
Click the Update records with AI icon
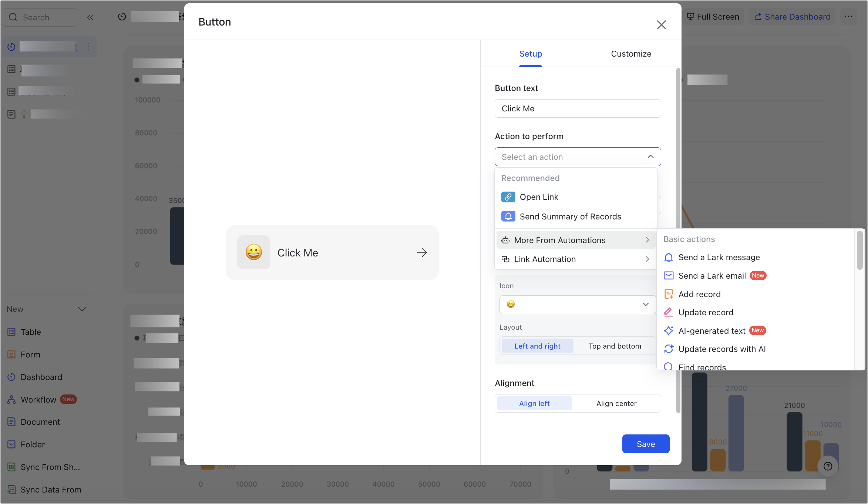pos(668,349)
